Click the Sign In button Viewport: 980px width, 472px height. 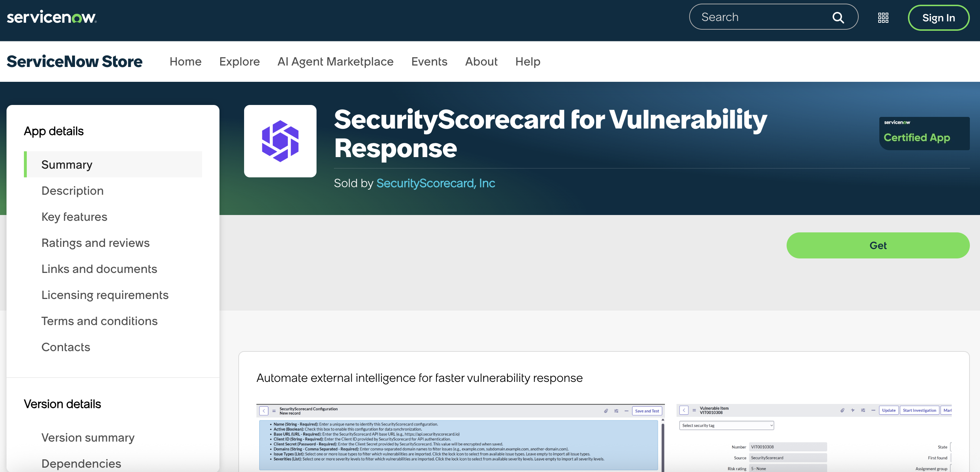938,18
